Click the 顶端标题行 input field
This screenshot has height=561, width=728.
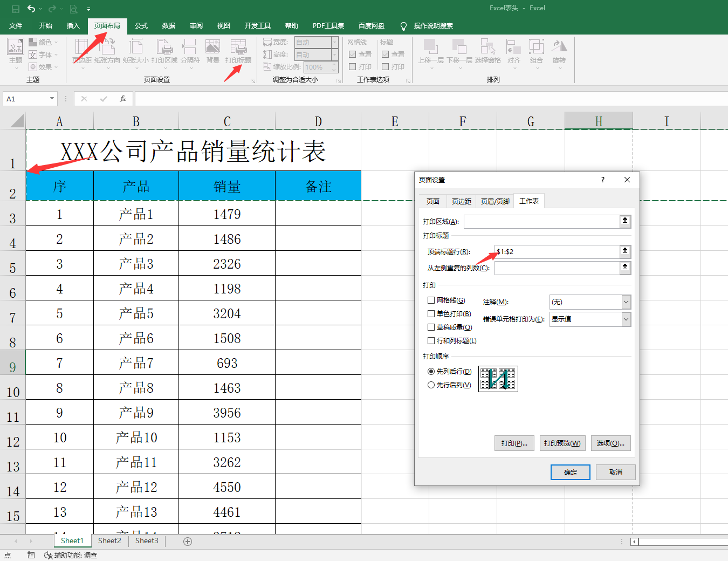[557, 251]
